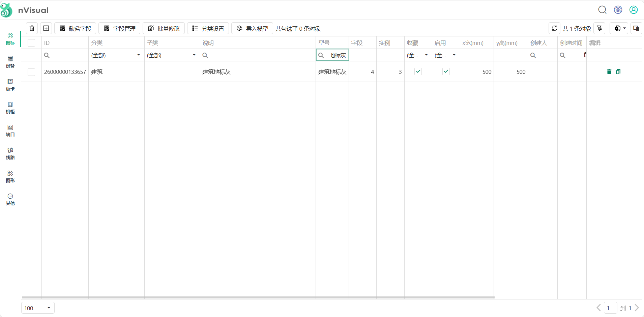Click into the 说明 filter search field
Screen dimensions: 644x317
(x=258, y=55)
